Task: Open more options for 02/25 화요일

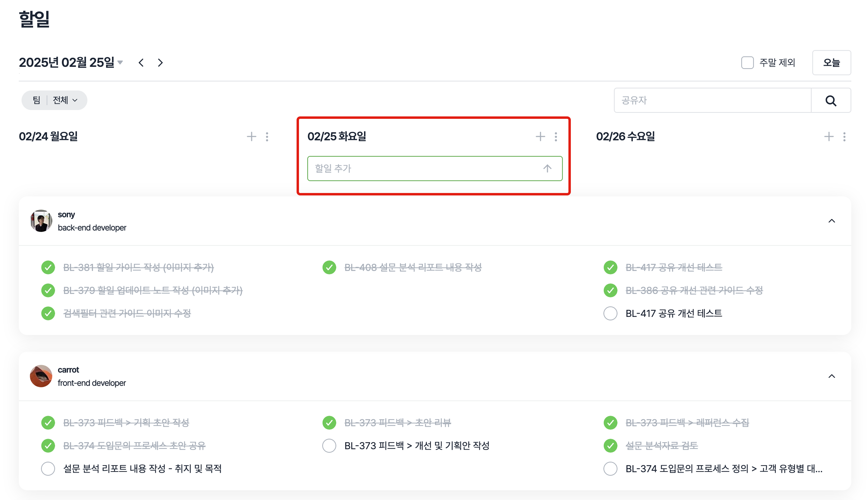Action: coord(556,137)
